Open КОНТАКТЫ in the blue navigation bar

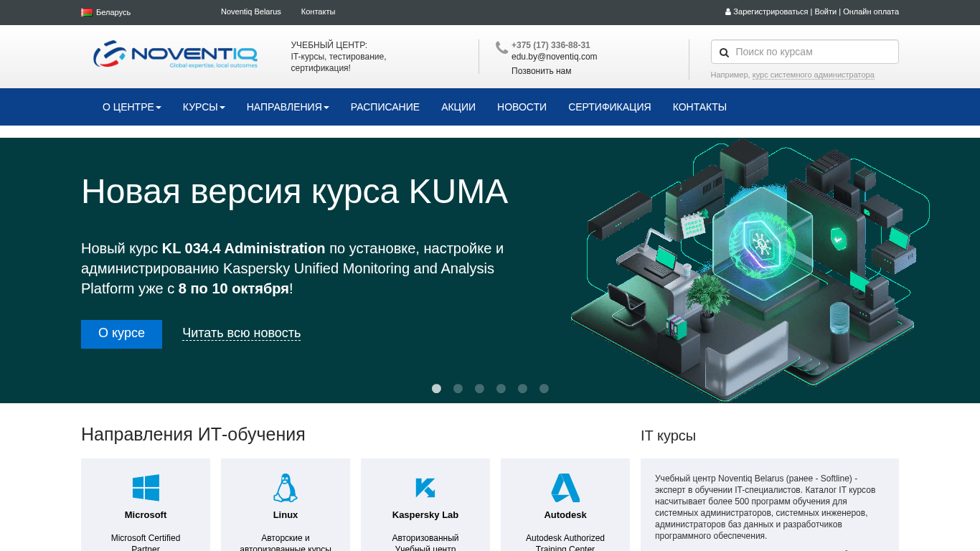tap(699, 107)
